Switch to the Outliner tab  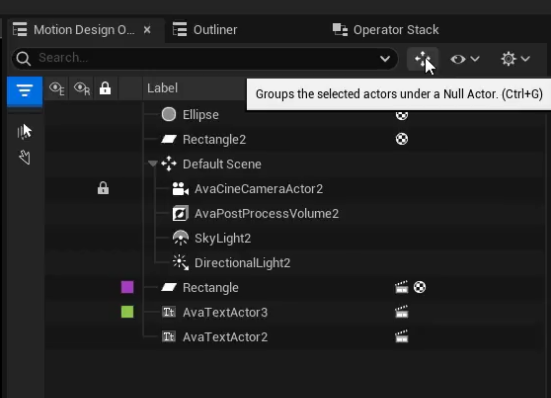[205, 30]
